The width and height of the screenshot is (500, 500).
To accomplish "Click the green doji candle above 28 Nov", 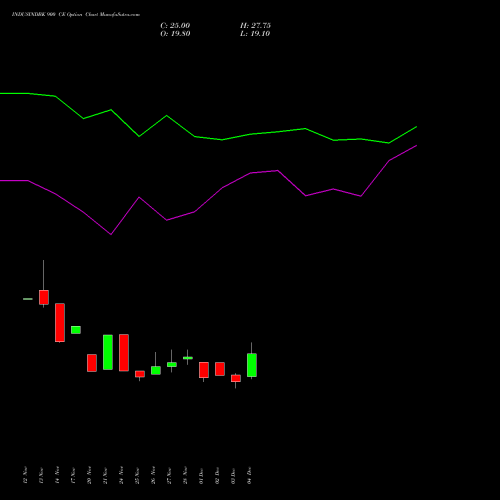I will 188,358.
